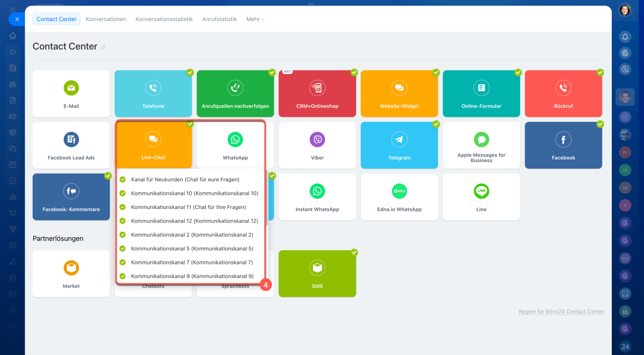
Task: Open the search chat icon in right panel
Action: point(625,69)
